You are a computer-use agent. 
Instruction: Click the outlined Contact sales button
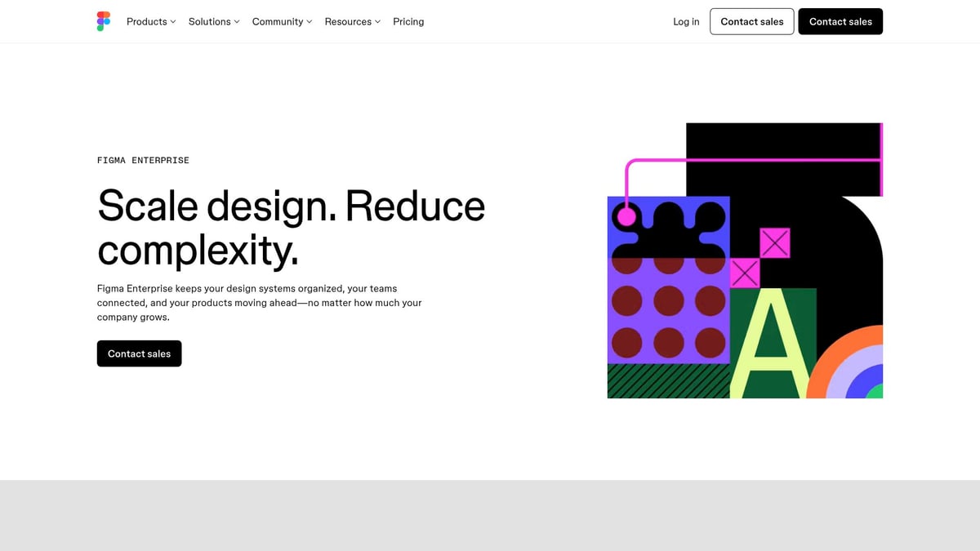[x=751, y=21]
